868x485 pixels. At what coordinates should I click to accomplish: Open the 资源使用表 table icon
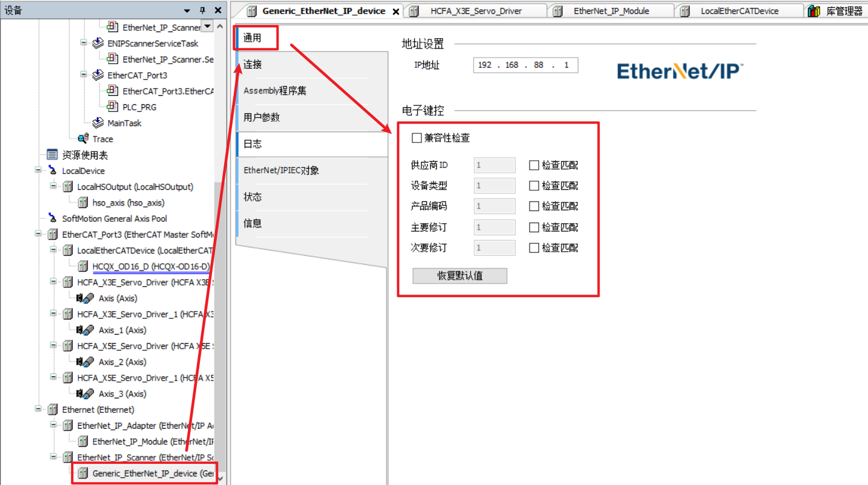click(x=53, y=155)
